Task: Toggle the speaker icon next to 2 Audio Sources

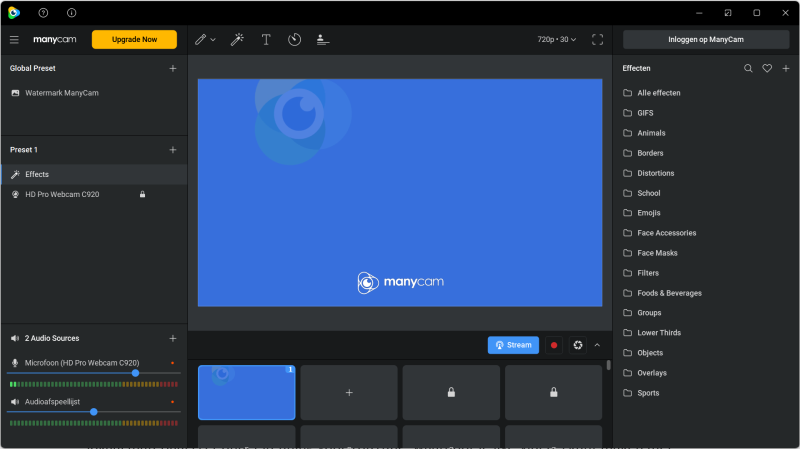Action: pos(15,338)
